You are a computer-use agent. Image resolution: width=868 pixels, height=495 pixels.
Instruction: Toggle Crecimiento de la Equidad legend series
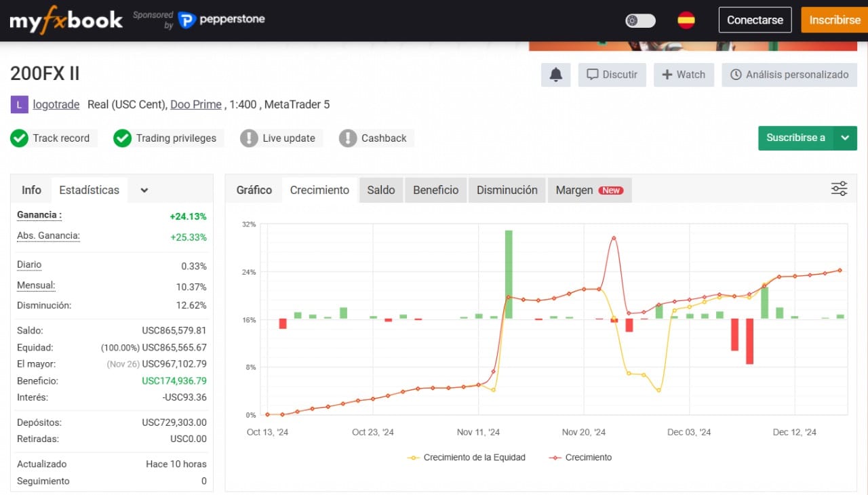click(x=467, y=458)
